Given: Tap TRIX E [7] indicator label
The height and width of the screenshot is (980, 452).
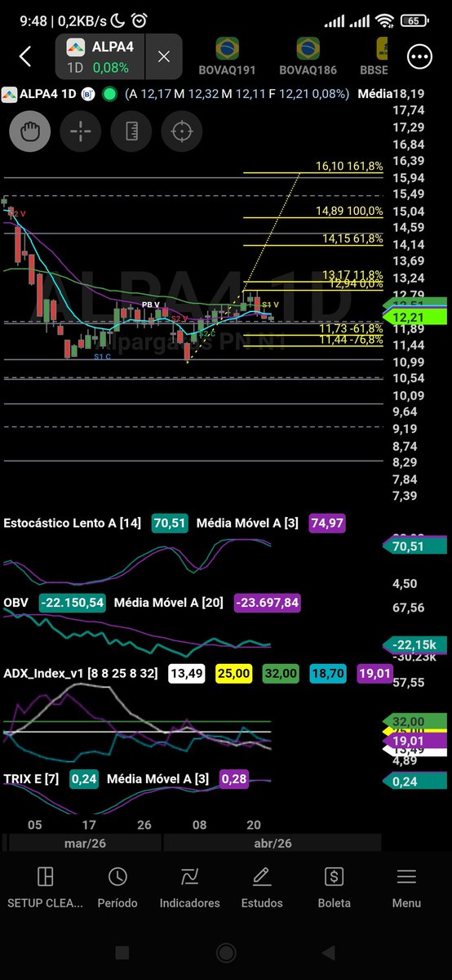Looking at the screenshot, I should click(x=32, y=779).
